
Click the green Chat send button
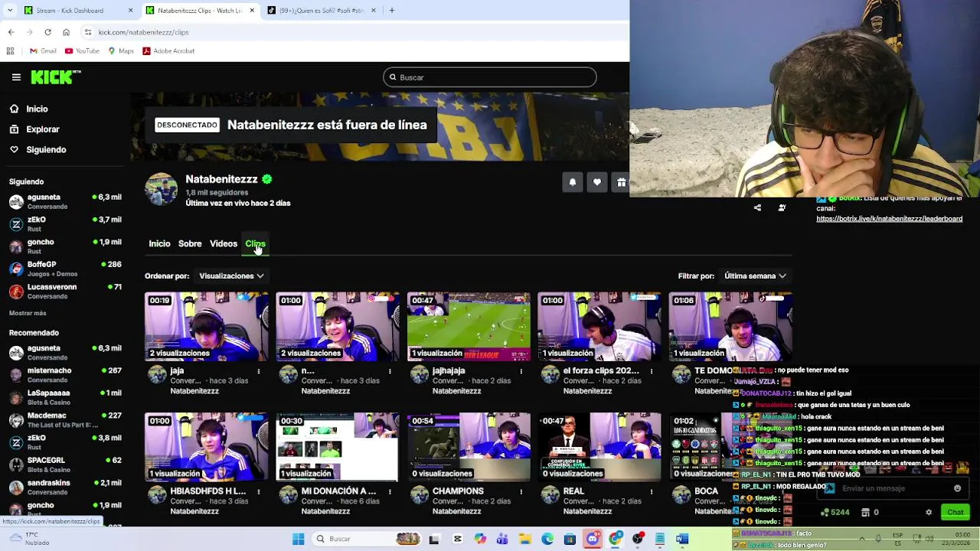click(x=955, y=512)
